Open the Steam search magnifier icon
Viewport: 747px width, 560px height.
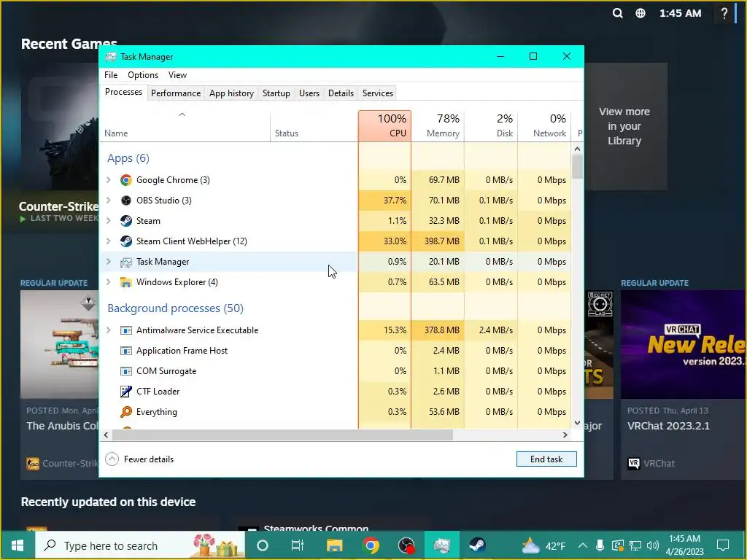point(617,13)
